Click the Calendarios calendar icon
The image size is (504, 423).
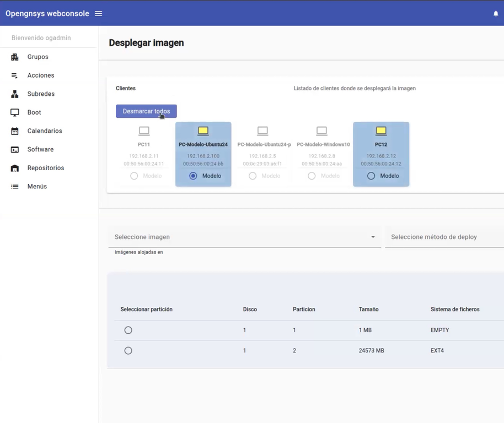point(15,131)
